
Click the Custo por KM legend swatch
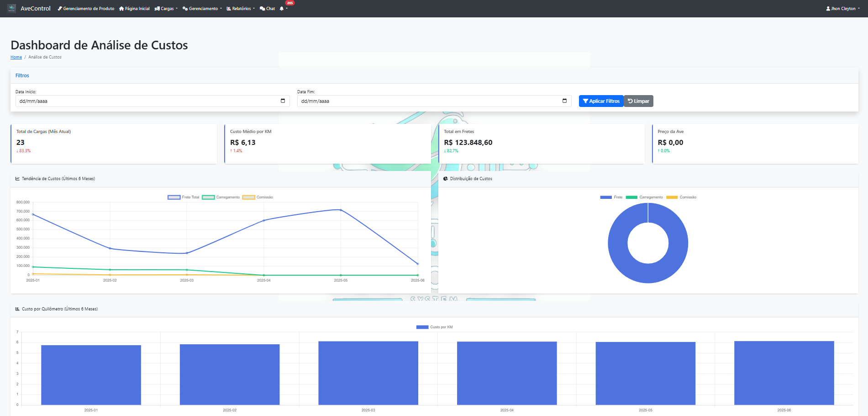point(422,327)
